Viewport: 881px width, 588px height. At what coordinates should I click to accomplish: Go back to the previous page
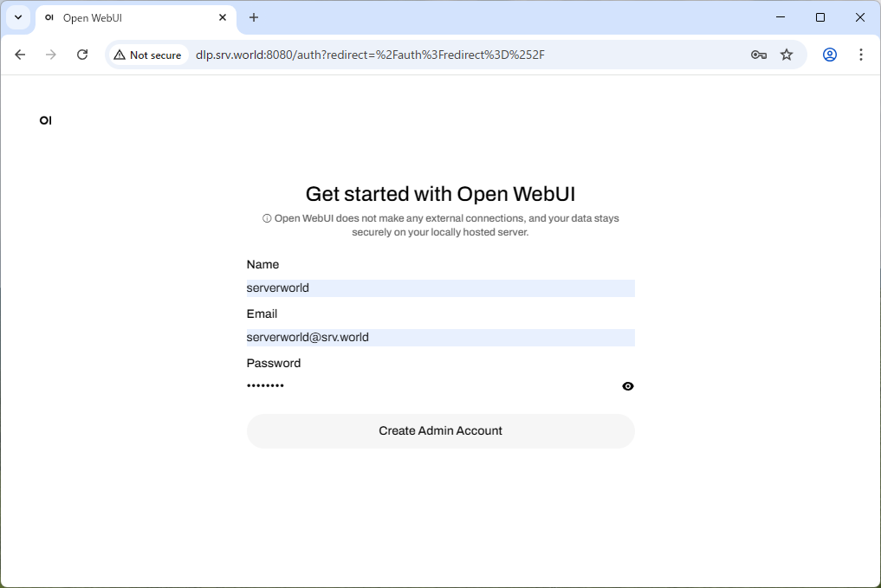[20, 55]
